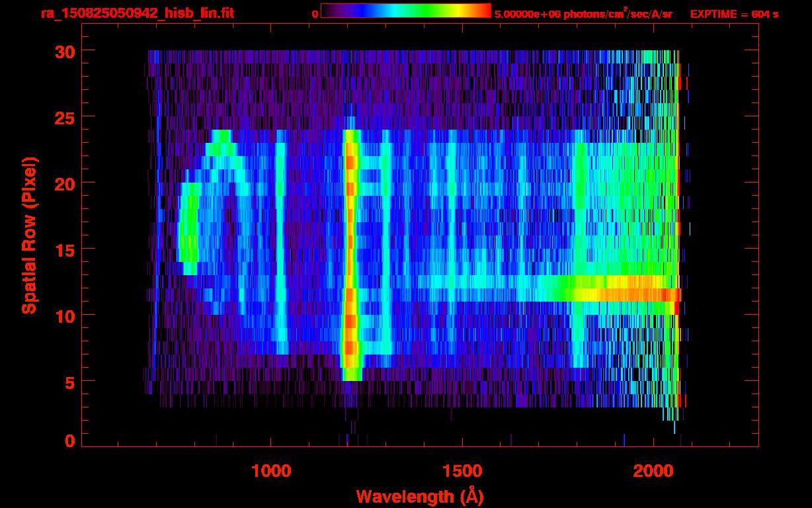Click the filename ra_150825050942_hisb_lin.fit title
Screen dimensions: 812x508
(x=137, y=13)
